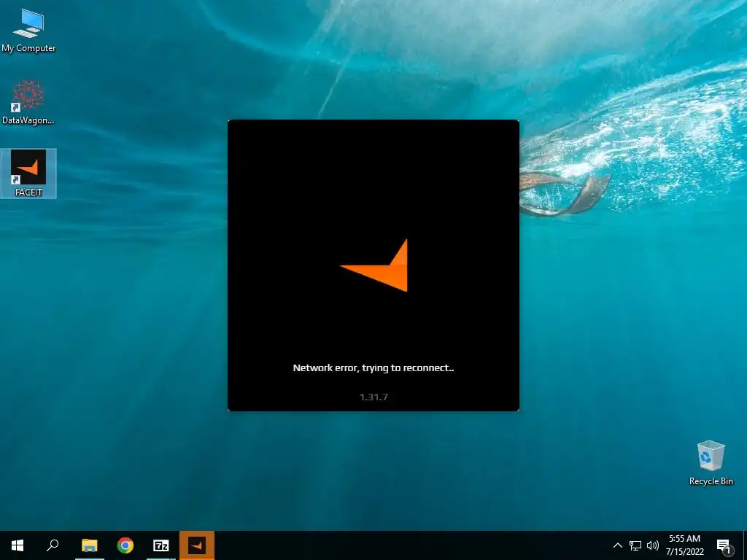Open the network status tray icon
This screenshot has width=747, height=560.
pyautogui.click(x=635, y=545)
